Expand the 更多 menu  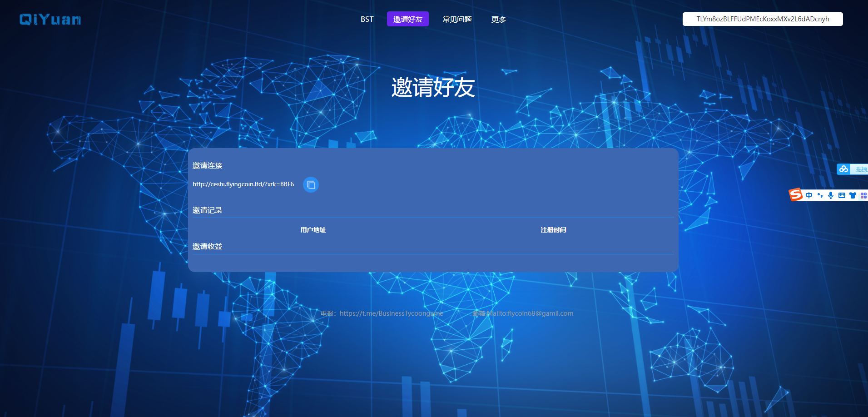(x=498, y=19)
